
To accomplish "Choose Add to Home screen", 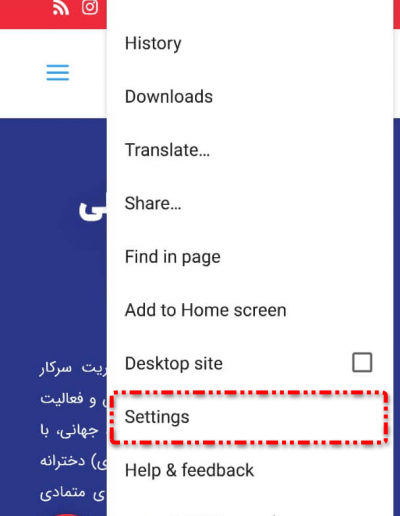I will [x=206, y=310].
